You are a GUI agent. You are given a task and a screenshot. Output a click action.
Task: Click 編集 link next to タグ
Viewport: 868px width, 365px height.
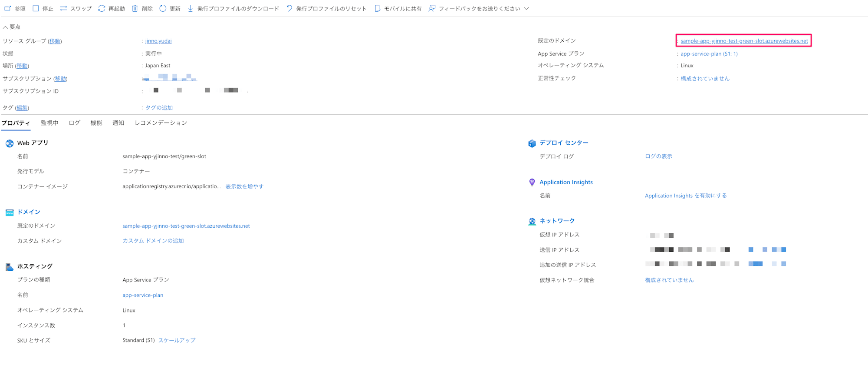22,108
